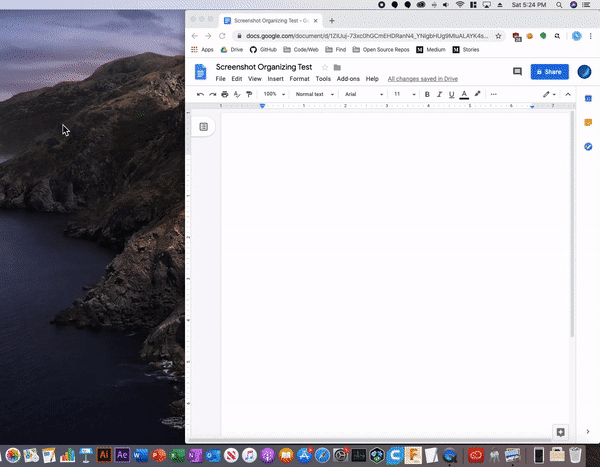This screenshot has height=467, width=600.
Task: Open the Drive bookmark
Action: click(x=232, y=50)
